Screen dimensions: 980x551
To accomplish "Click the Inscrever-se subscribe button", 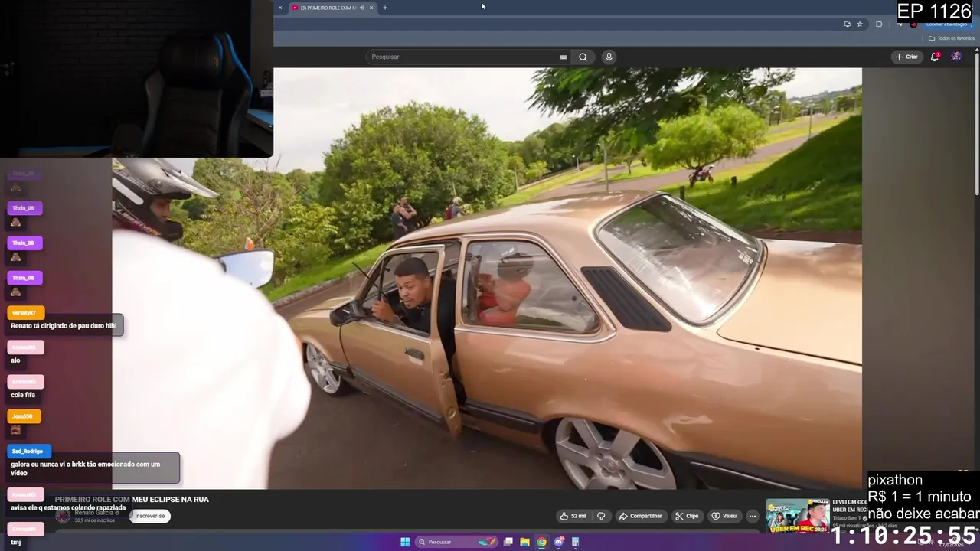I will coord(149,516).
